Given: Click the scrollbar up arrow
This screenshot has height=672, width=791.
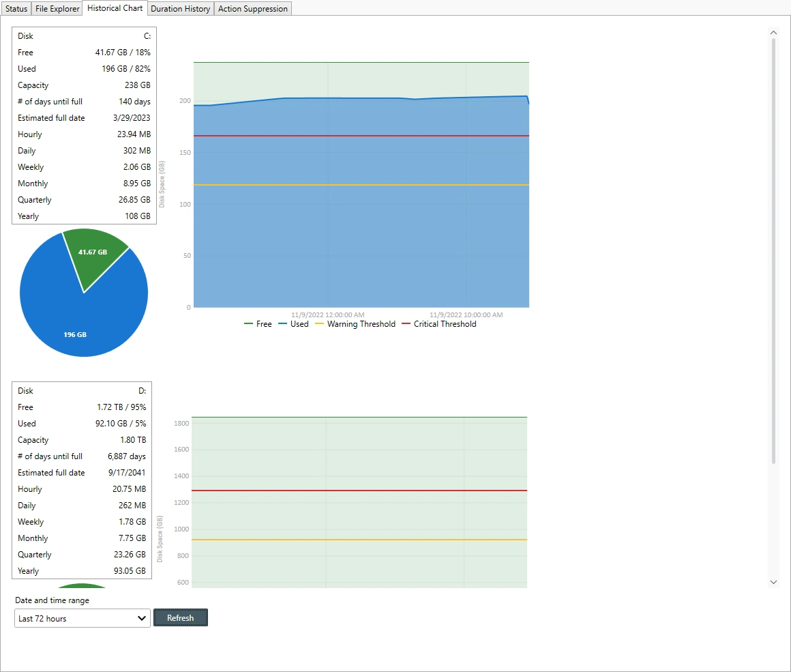Looking at the screenshot, I should pyautogui.click(x=773, y=32).
